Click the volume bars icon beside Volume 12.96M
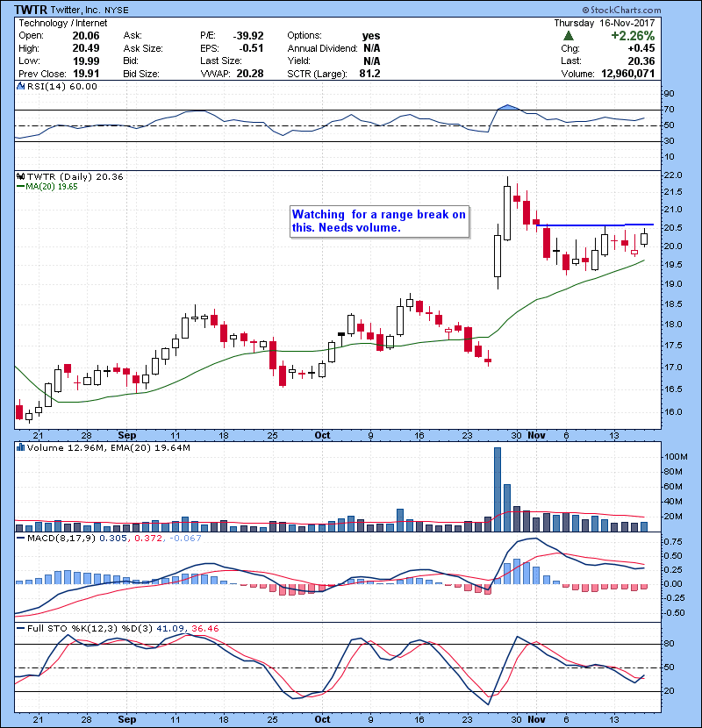Viewport: 702px width, 728px height. coord(20,447)
